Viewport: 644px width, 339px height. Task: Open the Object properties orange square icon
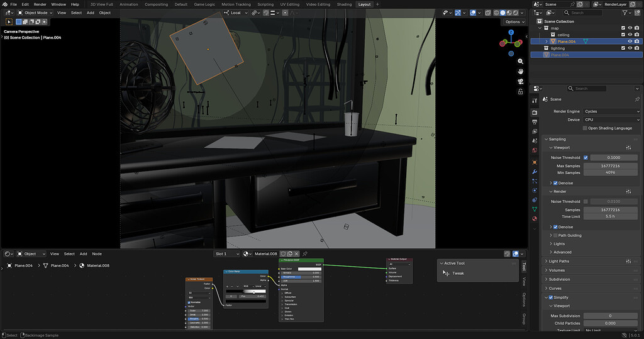click(x=535, y=162)
